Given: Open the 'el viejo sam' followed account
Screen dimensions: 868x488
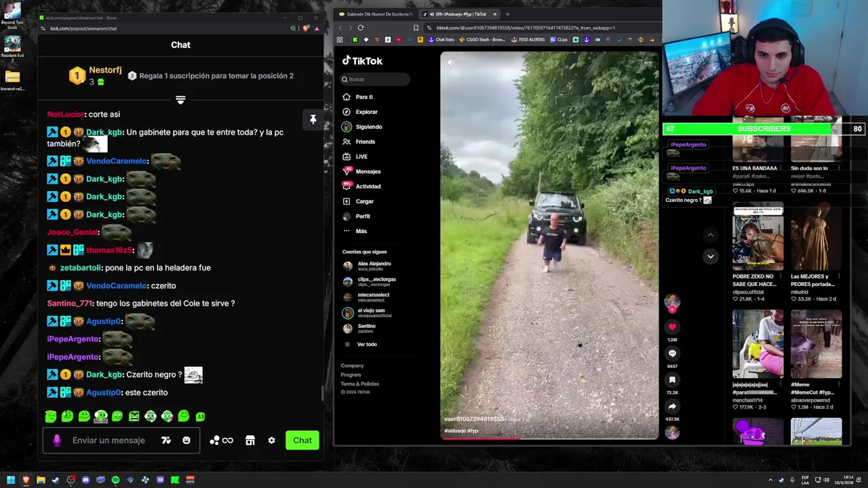Looking at the screenshot, I should (367, 312).
